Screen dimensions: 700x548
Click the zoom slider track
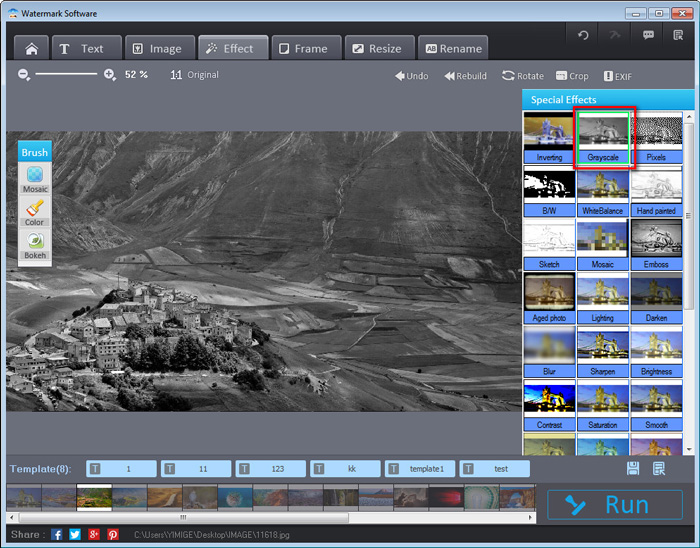pyautogui.click(x=66, y=74)
